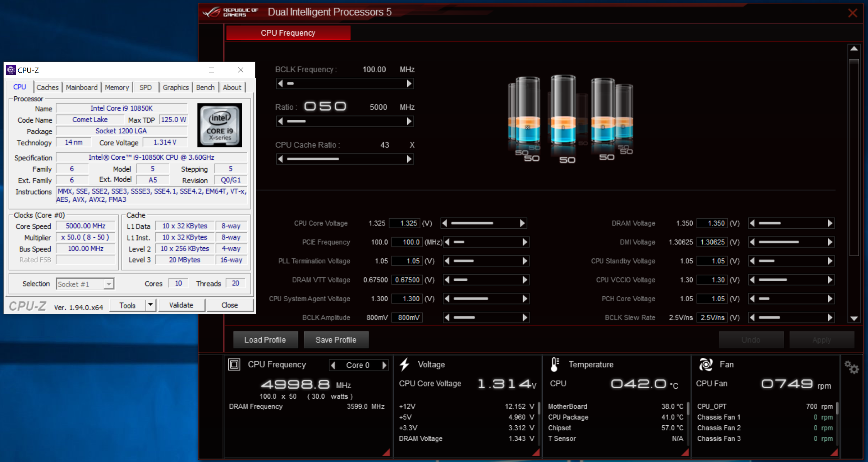The image size is (868, 462).
Task: Raise DRAM Voltage with right arrow
Action: pyautogui.click(x=830, y=223)
